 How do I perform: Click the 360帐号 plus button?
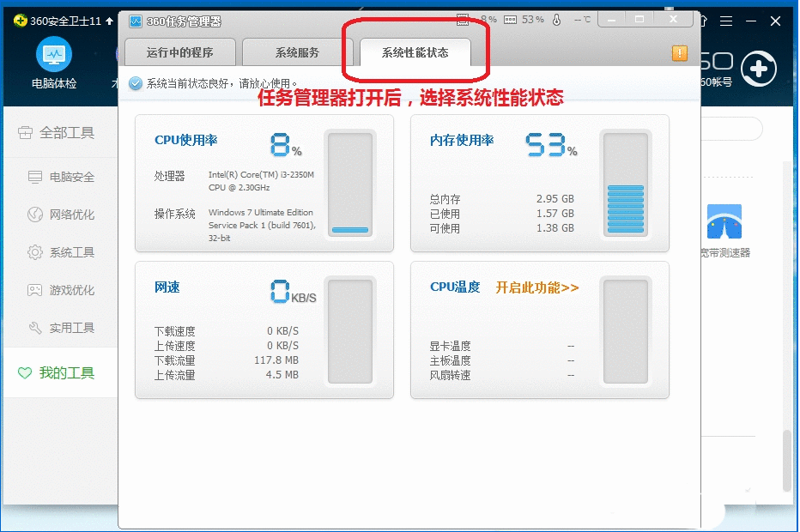(x=759, y=70)
